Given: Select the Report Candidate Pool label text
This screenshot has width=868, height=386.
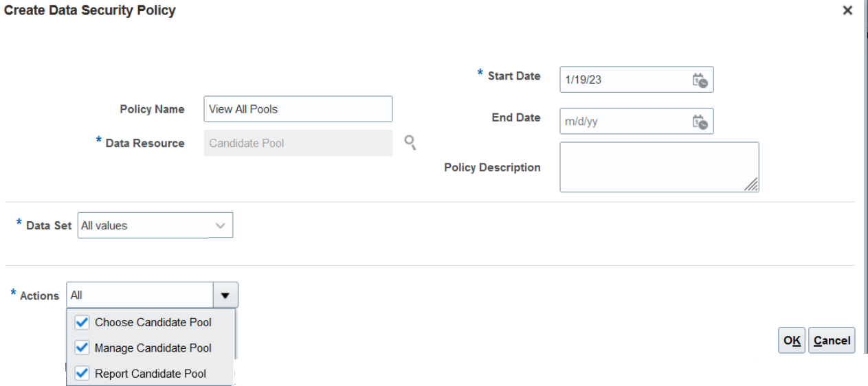Looking at the screenshot, I should pos(151,374).
